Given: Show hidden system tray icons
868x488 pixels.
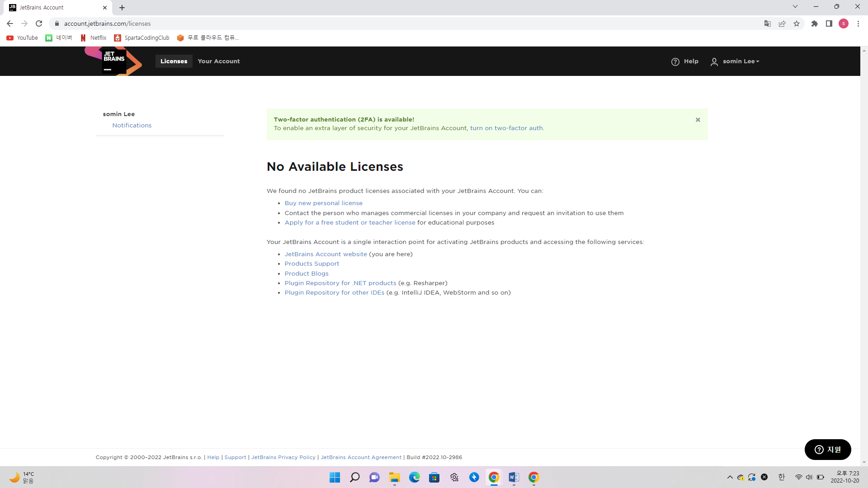Looking at the screenshot, I should [730, 477].
